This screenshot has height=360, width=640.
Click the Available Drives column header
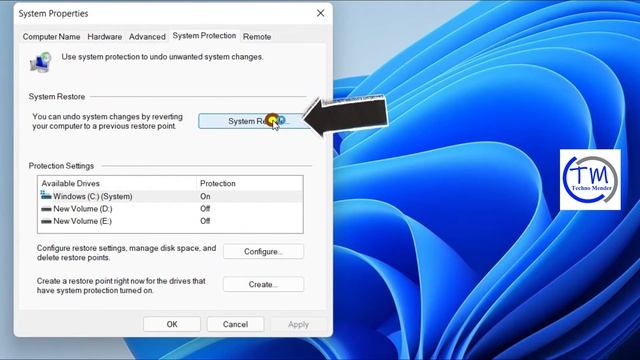(x=117, y=183)
